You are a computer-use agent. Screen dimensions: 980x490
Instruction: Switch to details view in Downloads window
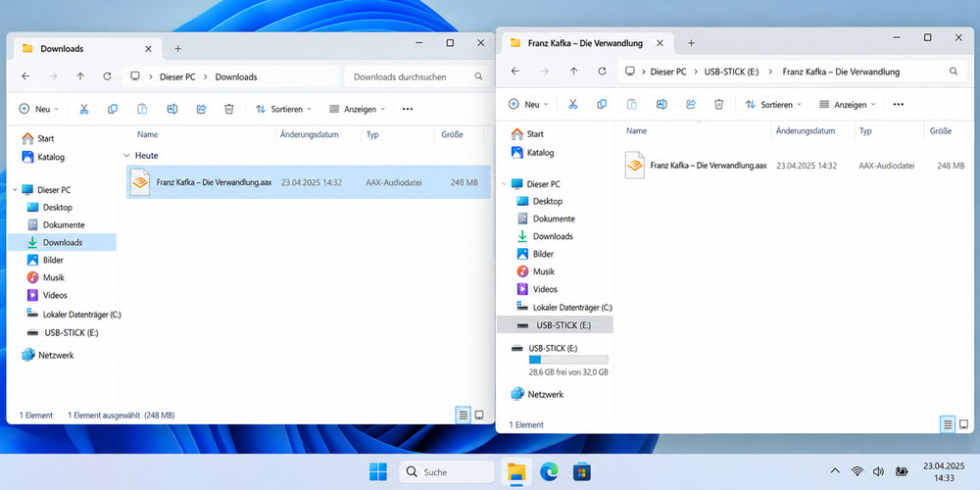coord(464,415)
